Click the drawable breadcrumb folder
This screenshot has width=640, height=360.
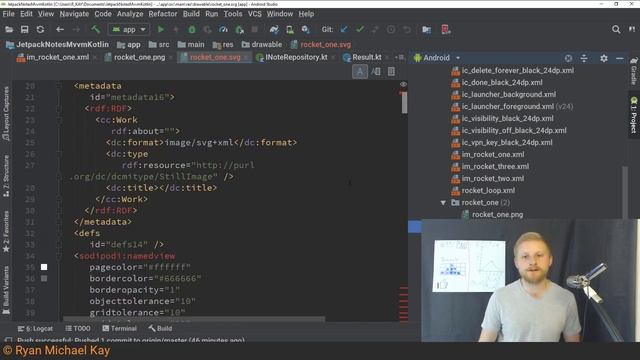pos(262,44)
